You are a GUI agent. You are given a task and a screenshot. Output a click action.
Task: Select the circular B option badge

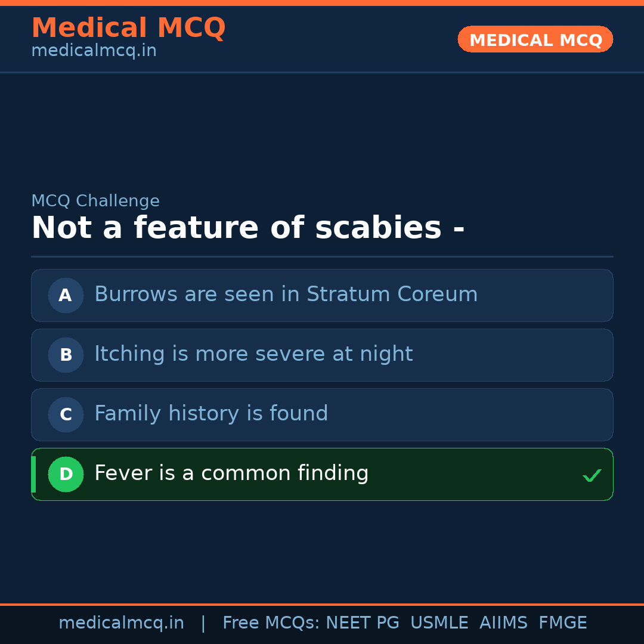[x=66, y=355]
